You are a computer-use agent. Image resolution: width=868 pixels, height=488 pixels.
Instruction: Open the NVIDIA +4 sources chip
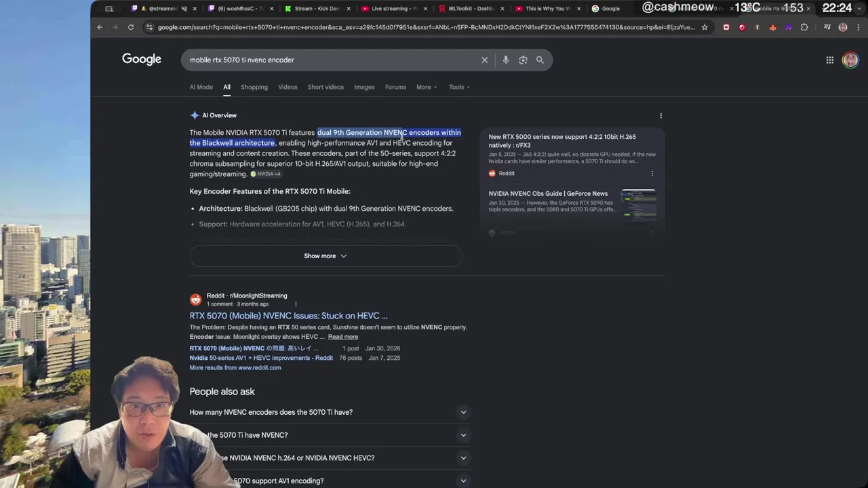[x=266, y=174]
